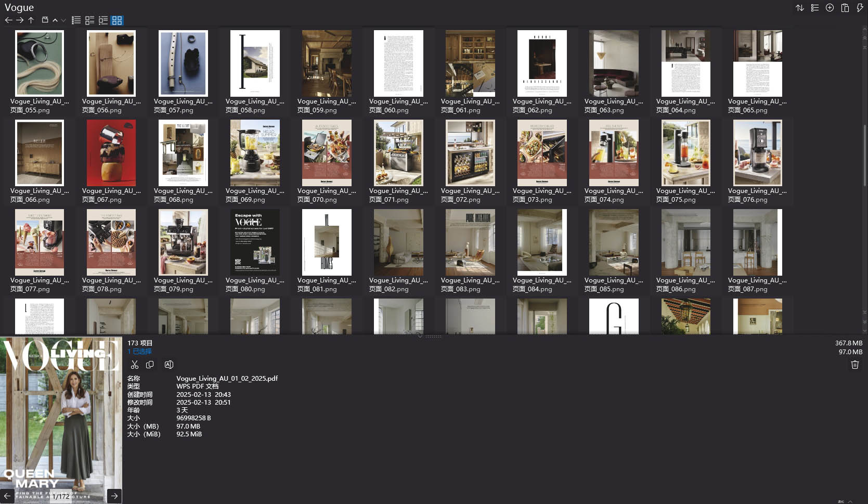Click the new item plus icon

pos(829,8)
